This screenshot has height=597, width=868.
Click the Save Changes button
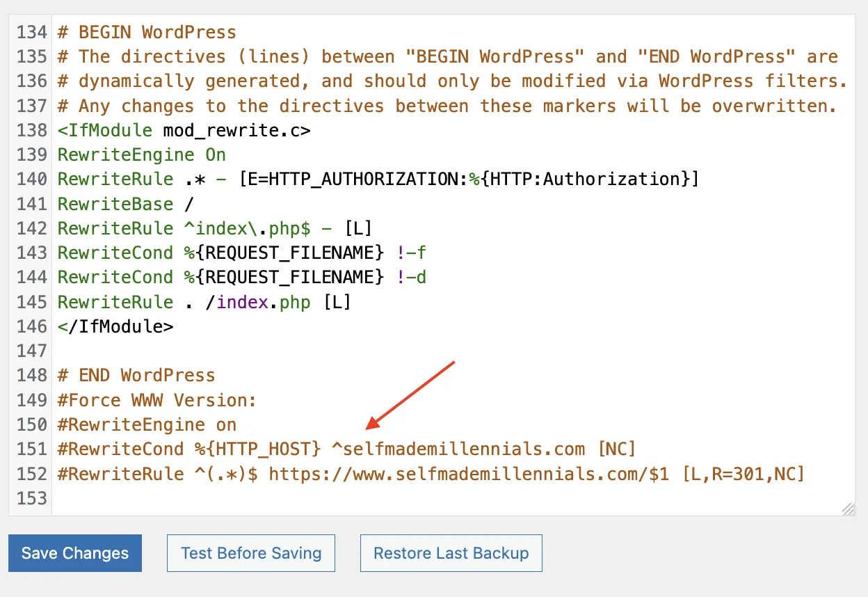pos(74,552)
